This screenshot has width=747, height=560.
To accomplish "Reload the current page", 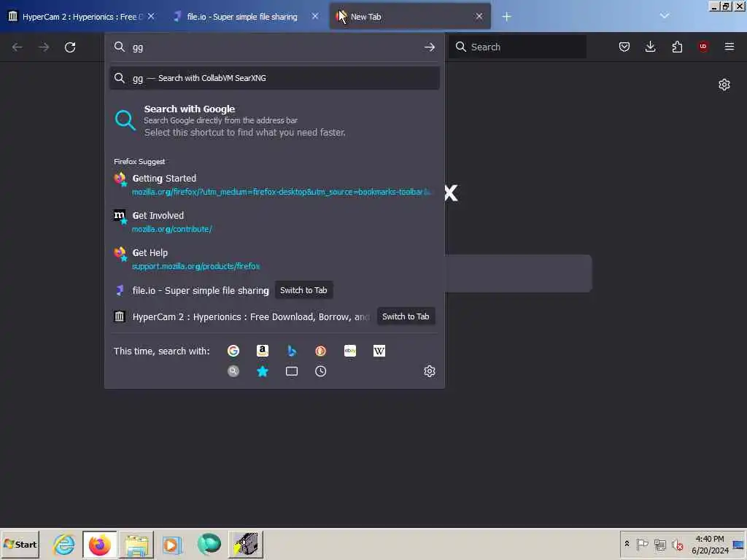I will point(70,47).
